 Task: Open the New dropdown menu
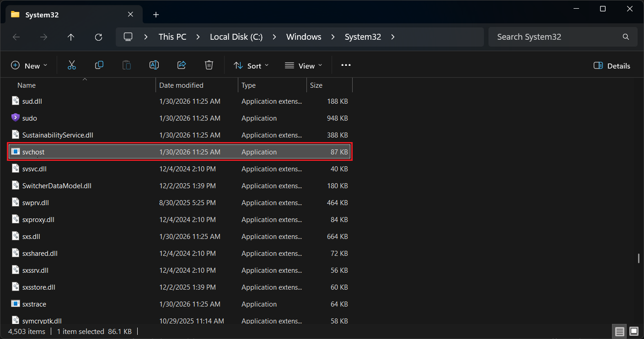click(x=29, y=66)
